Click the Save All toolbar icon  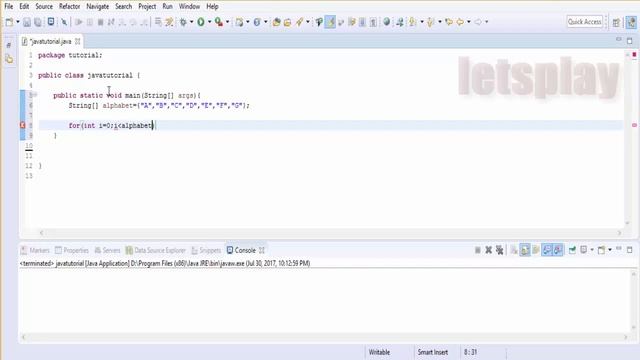tap(38, 22)
